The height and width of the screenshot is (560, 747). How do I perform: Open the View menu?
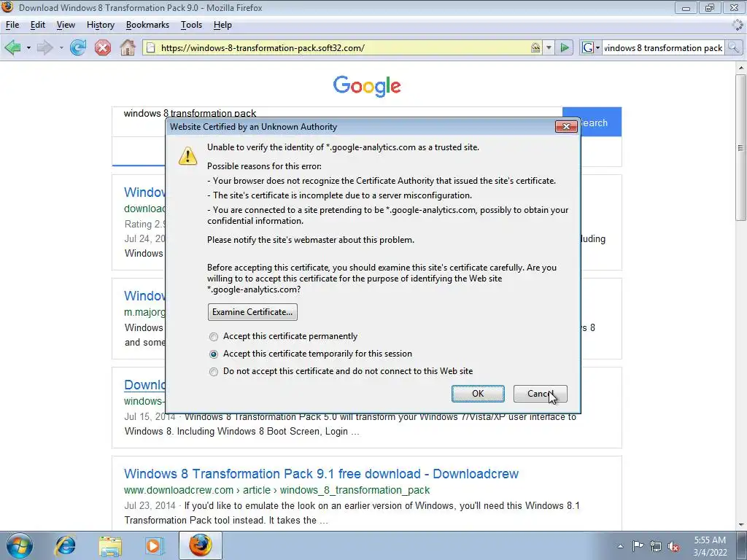coord(66,25)
